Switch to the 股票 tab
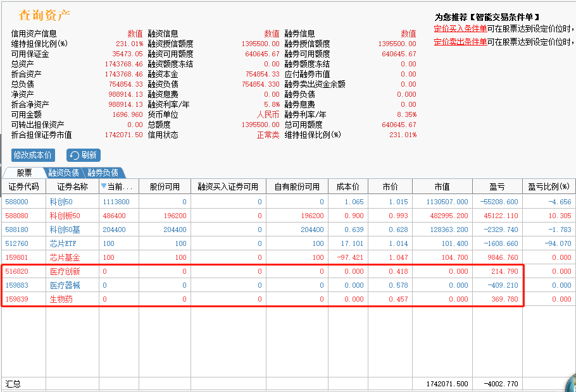Image resolution: width=576 pixels, height=392 pixels. pos(24,173)
